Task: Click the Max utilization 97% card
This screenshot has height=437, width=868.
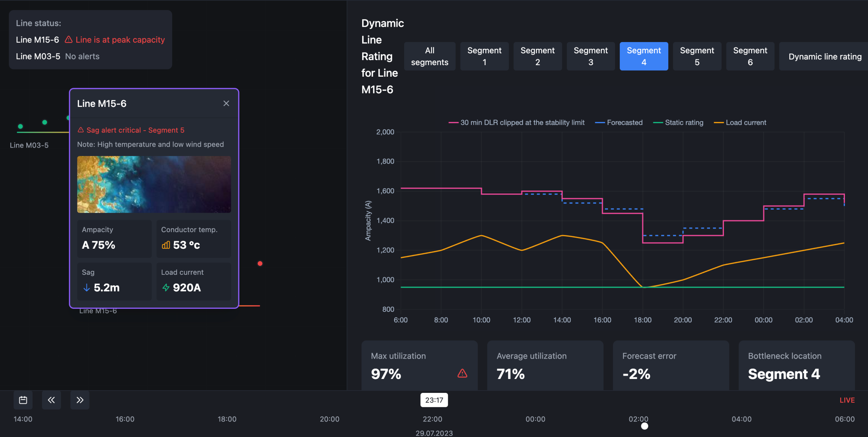Action: 419,365
